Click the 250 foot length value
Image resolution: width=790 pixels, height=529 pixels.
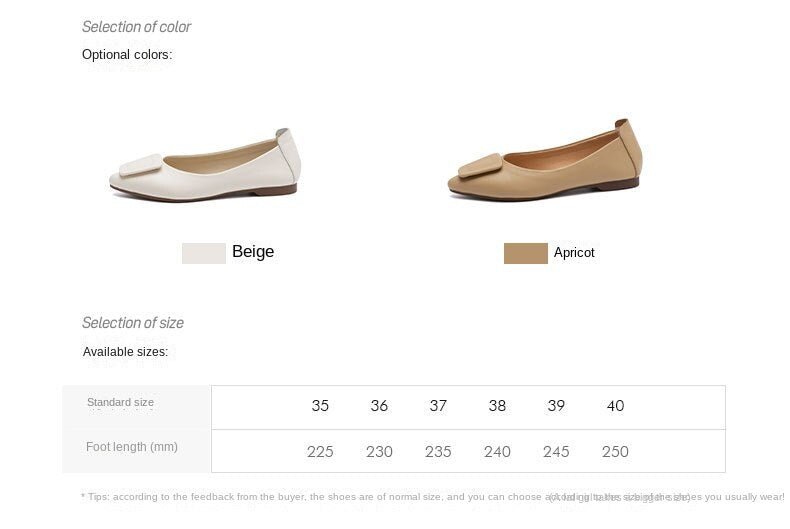(615, 452)
